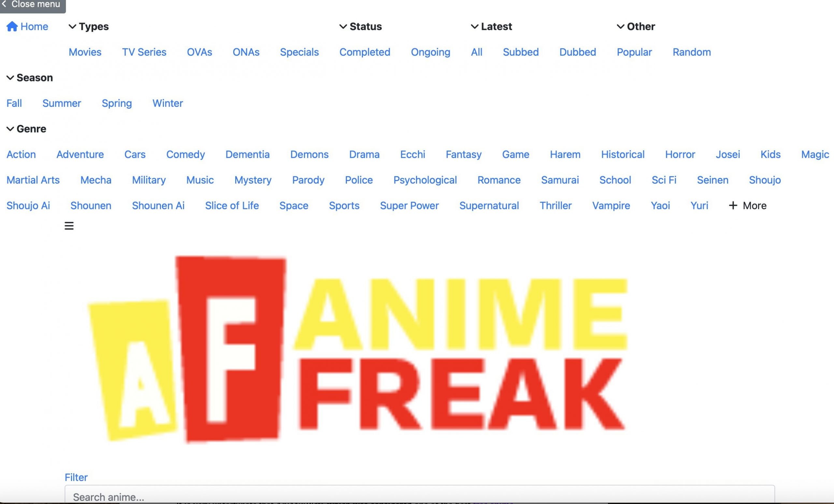
Task: Expand the Season section toggle
Action: click(x=29, y=77)
